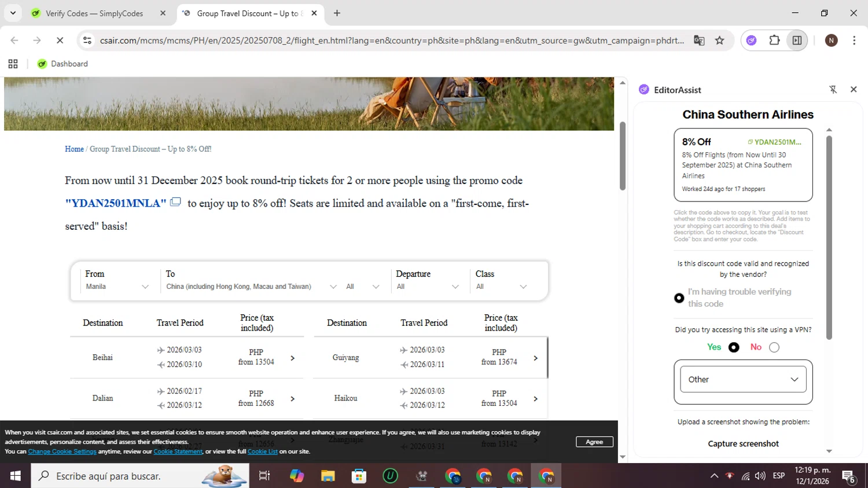Switch to Group Travel Discount tab
868x488 pixels.
249,13
